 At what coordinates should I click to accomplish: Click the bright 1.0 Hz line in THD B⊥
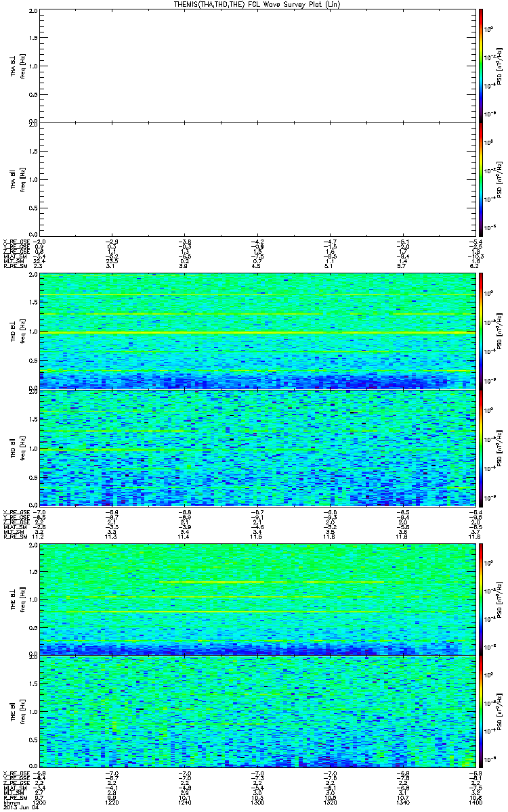[256, 332]
